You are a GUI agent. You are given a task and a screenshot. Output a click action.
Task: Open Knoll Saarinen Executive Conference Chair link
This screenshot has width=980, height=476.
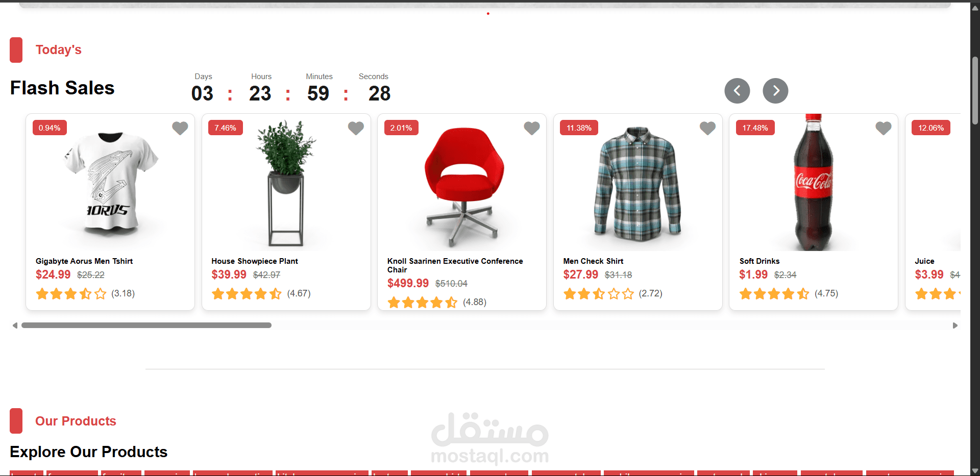pos(455,265)
